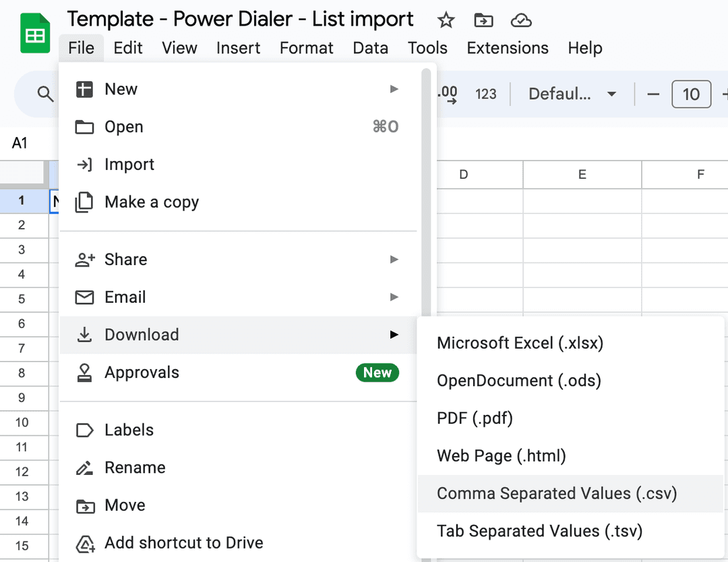Star this spreadsheet document
Image resolution: width=728 pixels, height=562 pixels.
[x=446, y=20]
